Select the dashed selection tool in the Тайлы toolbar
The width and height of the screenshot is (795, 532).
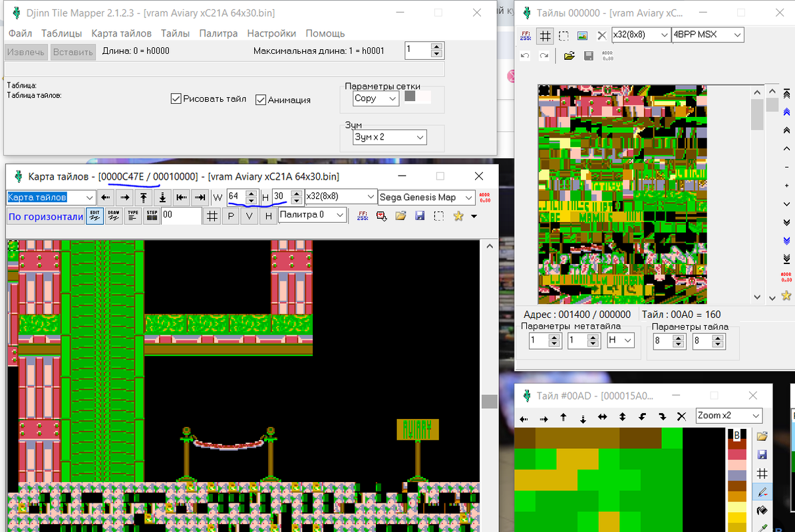point(563,35)
